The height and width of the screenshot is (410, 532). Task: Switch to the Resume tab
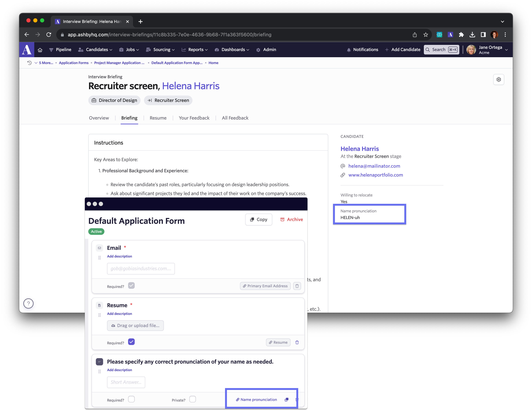click(x=158, y=118)
